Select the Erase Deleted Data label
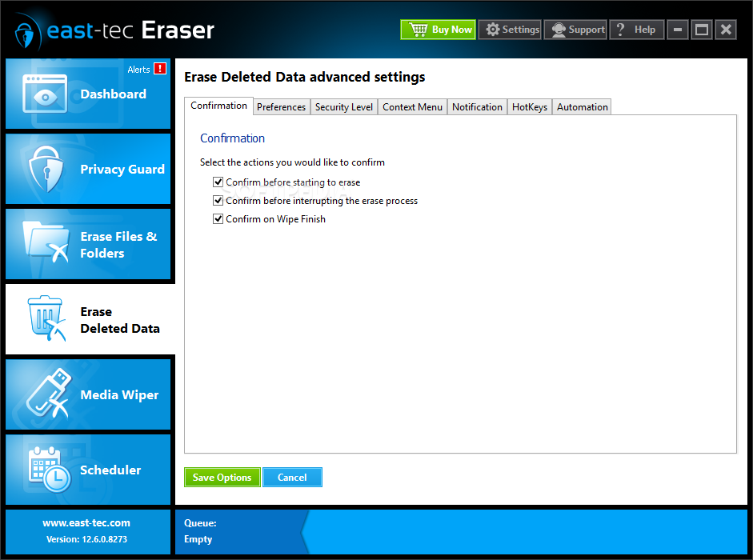 pos(120,320)
